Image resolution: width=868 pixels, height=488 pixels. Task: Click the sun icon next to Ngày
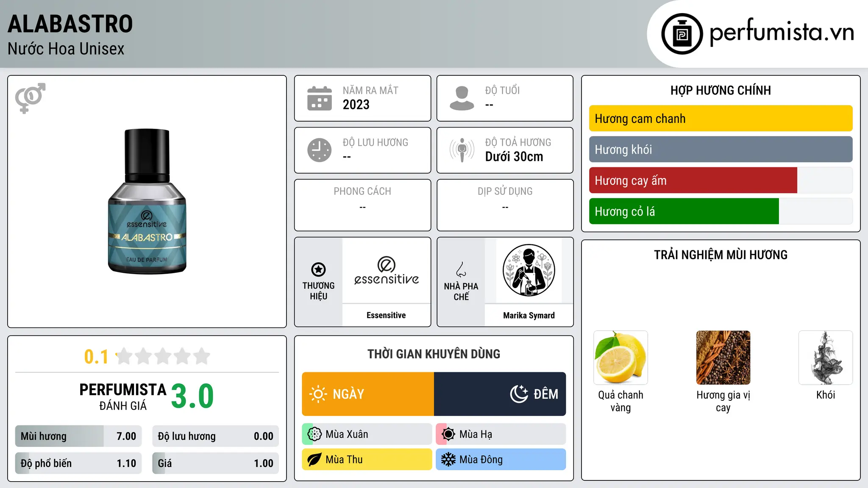point(318,394)
